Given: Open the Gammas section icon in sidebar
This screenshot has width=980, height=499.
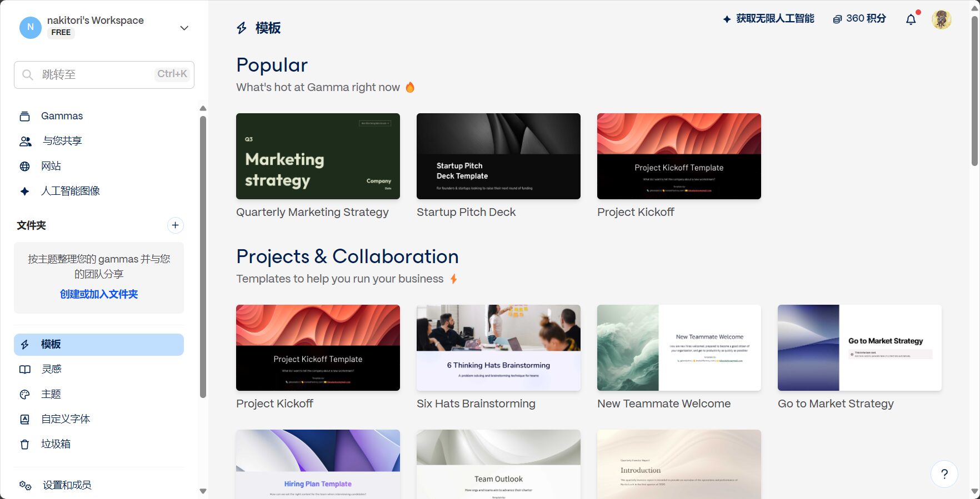Looking at the screenshot, I should pyautogui.click(x=24, y=117).
